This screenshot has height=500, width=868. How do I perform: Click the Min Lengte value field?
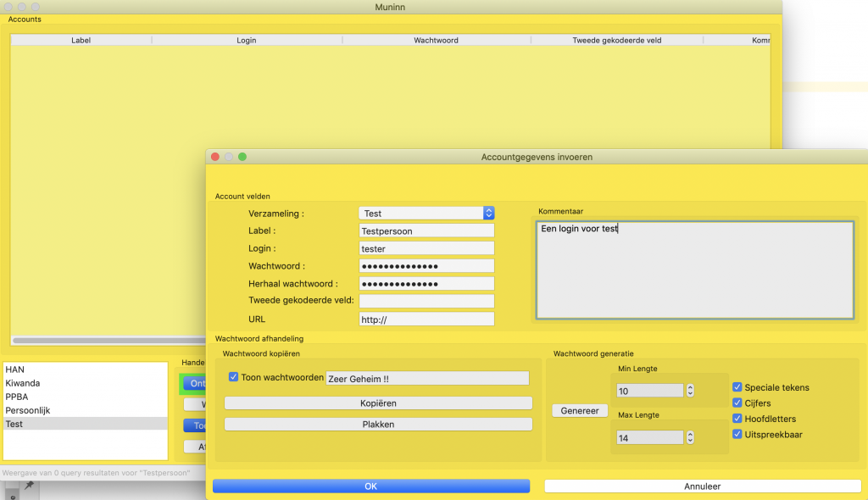650,391
